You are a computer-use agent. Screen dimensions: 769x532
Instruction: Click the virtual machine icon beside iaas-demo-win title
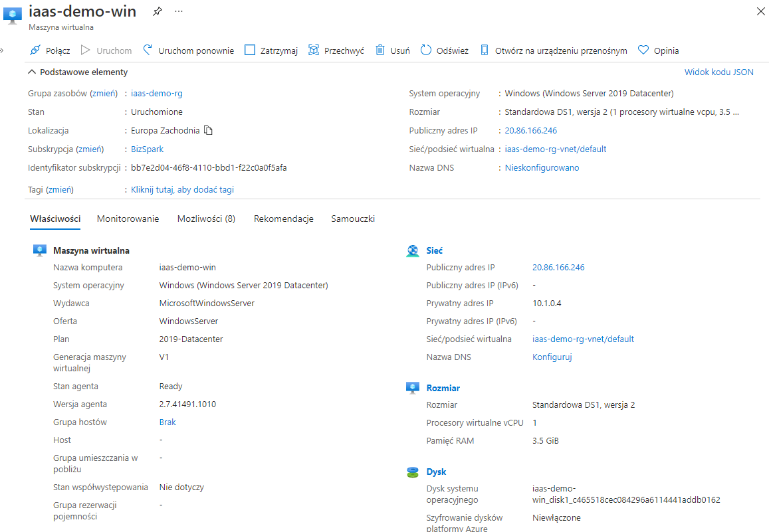[x=12, y=15]
